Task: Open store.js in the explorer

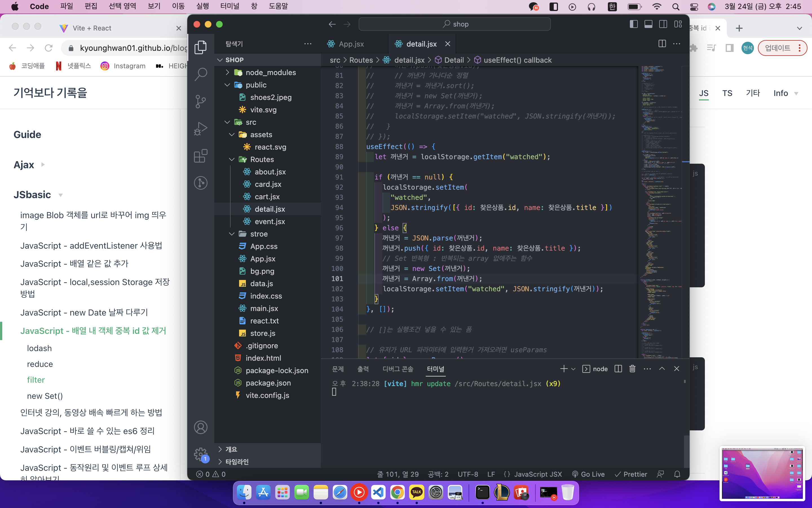Action: tap(268, 333)
